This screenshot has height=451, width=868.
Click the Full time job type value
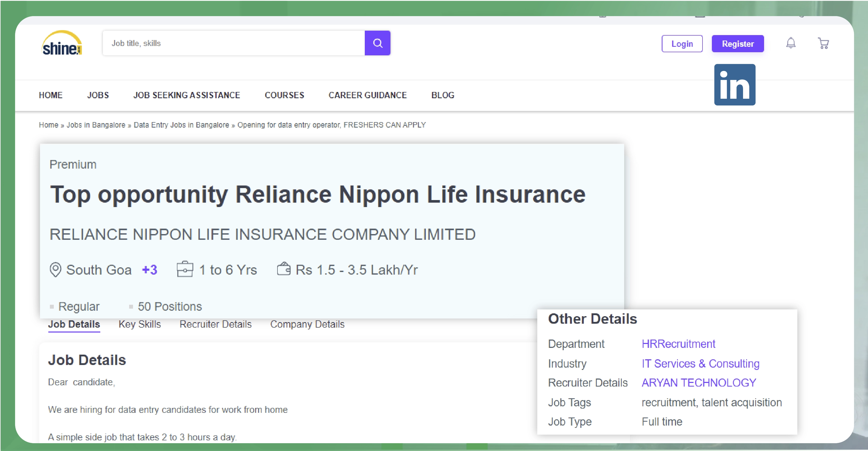[x=662, y=422]
